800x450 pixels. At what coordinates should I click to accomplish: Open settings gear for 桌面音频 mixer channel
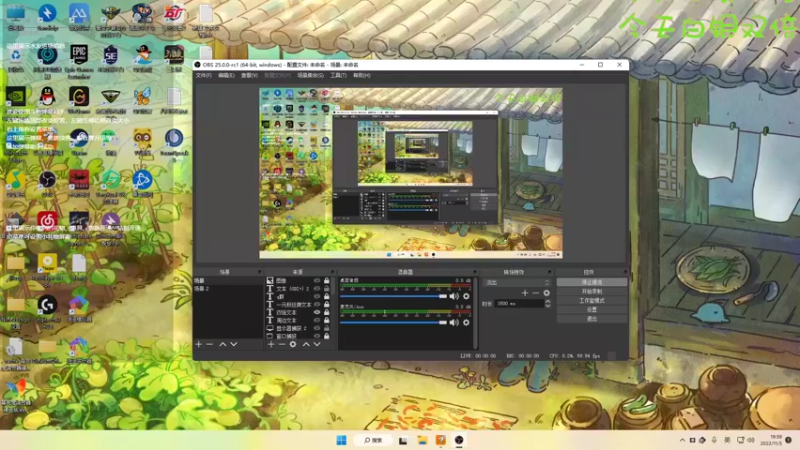tap(466, 296)
